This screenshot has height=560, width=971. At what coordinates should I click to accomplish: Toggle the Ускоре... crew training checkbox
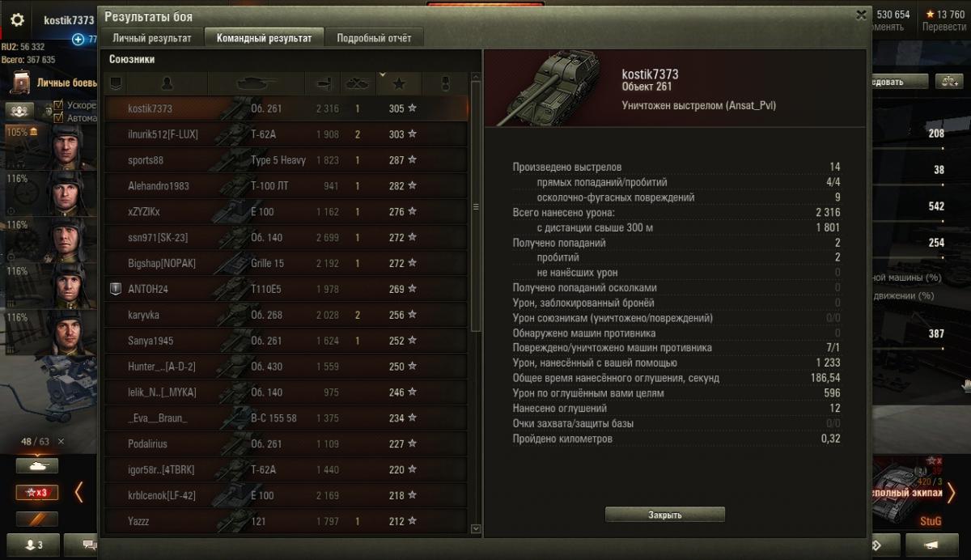pos(58,105)
